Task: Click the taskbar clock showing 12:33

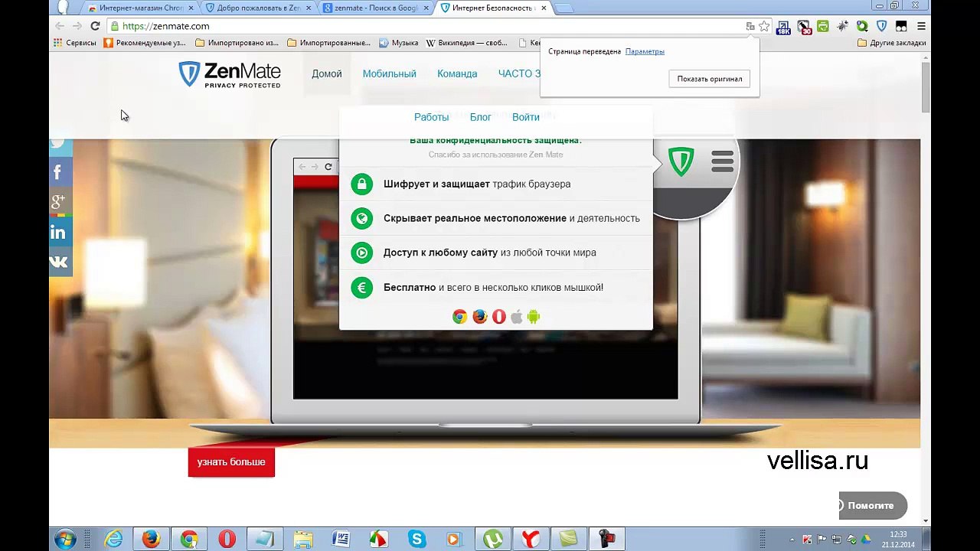Action: [898, 539]
